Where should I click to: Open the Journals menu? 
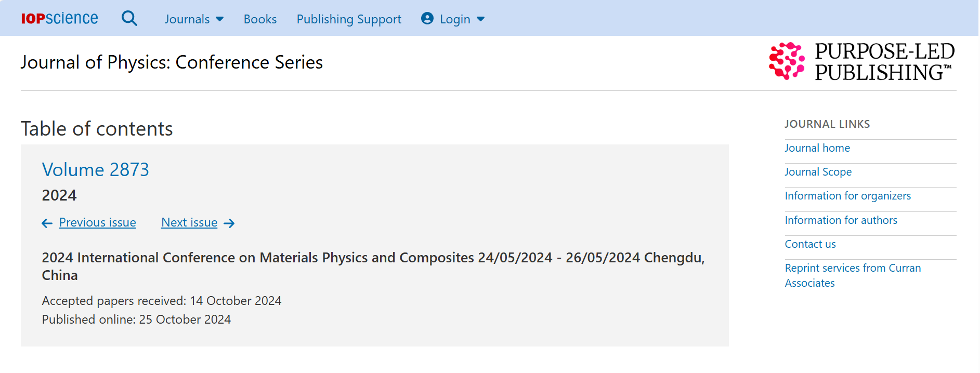(187, 19)
